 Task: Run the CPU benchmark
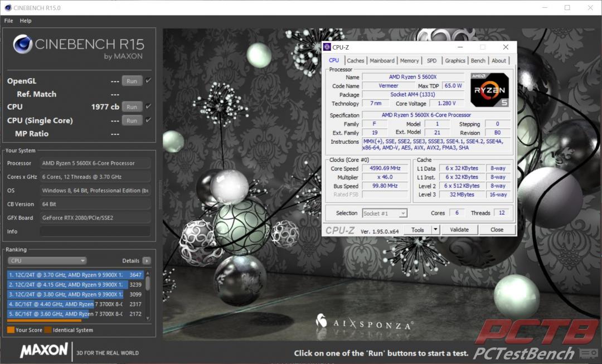pos(132,106)
